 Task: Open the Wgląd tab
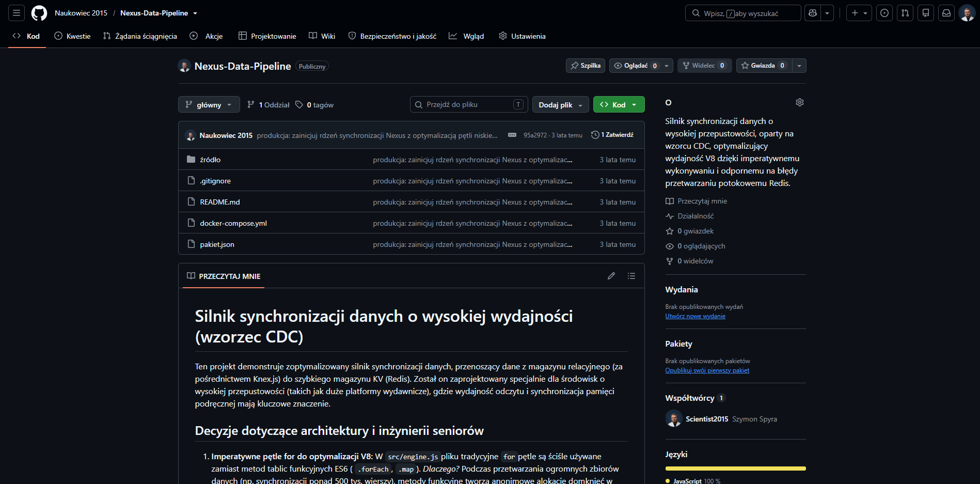(466, 36)
